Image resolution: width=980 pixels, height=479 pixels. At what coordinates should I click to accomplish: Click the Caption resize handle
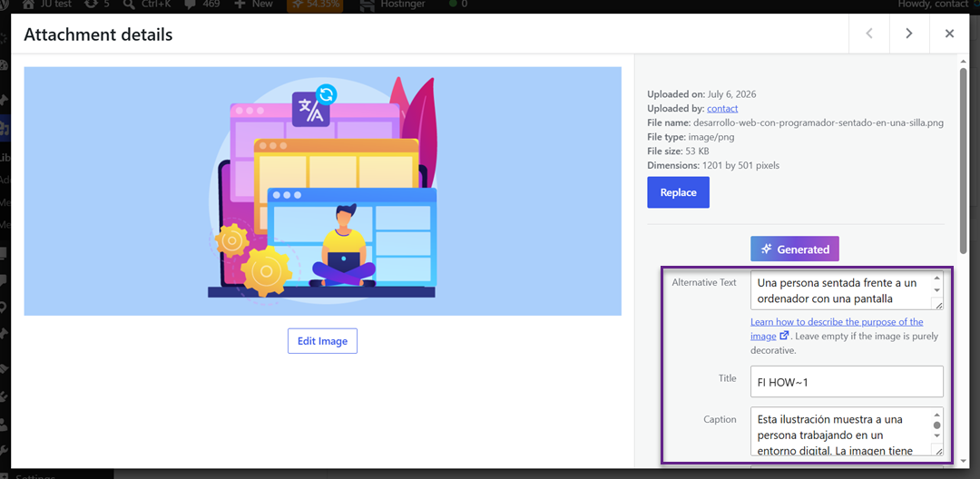coord(937,451)
